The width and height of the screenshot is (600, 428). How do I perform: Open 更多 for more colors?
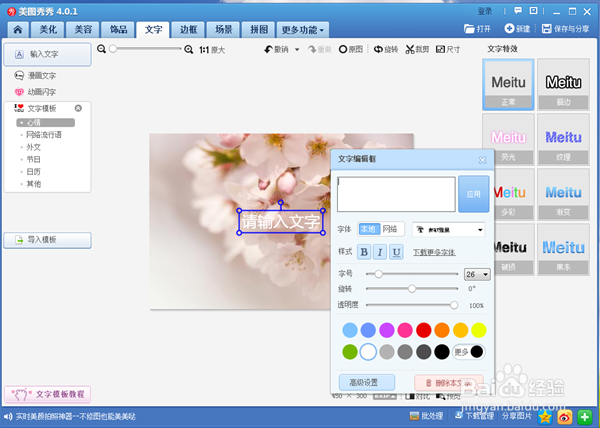tap(469, 352)
